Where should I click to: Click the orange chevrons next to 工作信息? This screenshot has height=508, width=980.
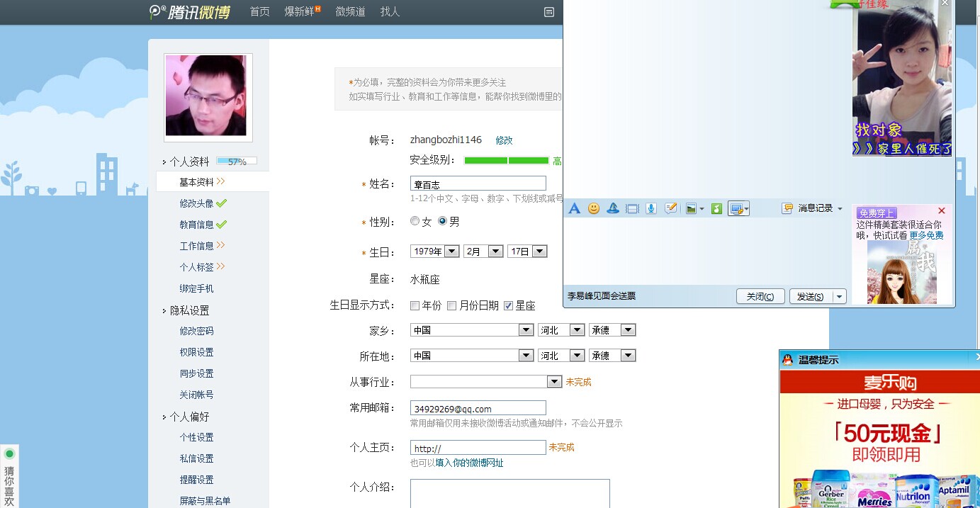(x=221, y=245)
